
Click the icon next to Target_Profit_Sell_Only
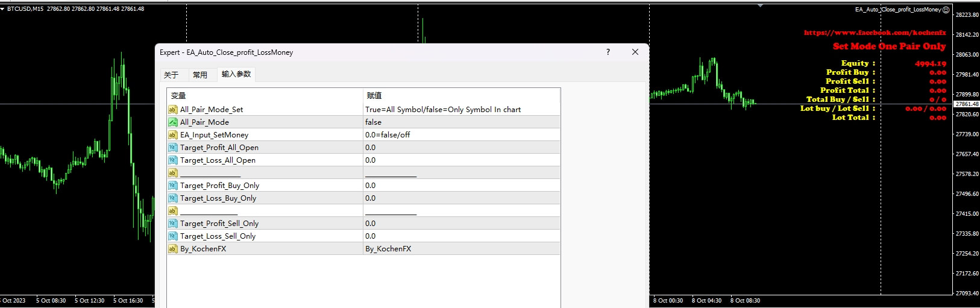(x=172, y=224)
